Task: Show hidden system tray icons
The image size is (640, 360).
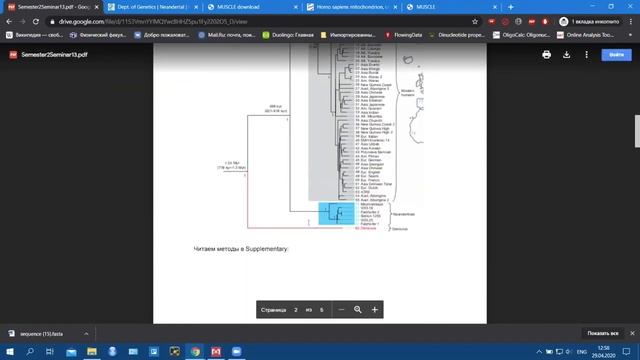Action: click(x=539, y=351)
